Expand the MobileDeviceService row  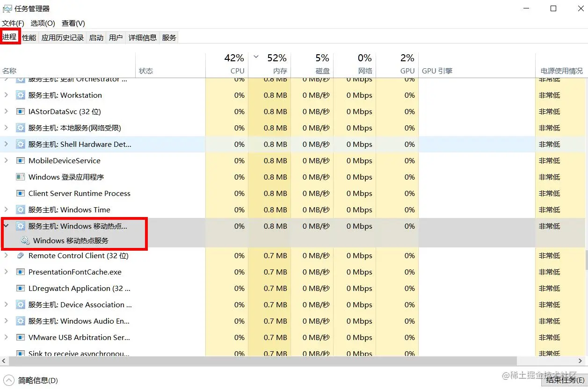(x=6, y=160)
